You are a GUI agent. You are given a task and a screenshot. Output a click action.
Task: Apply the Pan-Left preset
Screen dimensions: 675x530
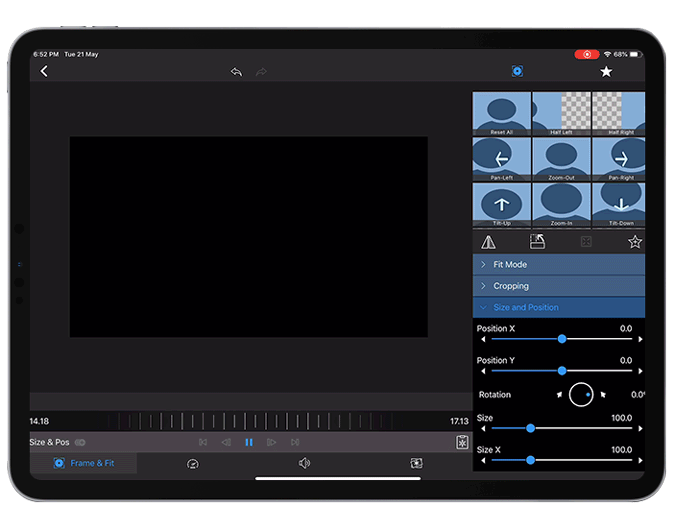502,159
